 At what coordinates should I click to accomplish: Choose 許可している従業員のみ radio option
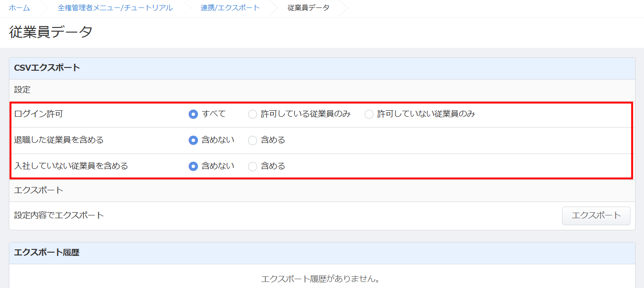[252, 114]
